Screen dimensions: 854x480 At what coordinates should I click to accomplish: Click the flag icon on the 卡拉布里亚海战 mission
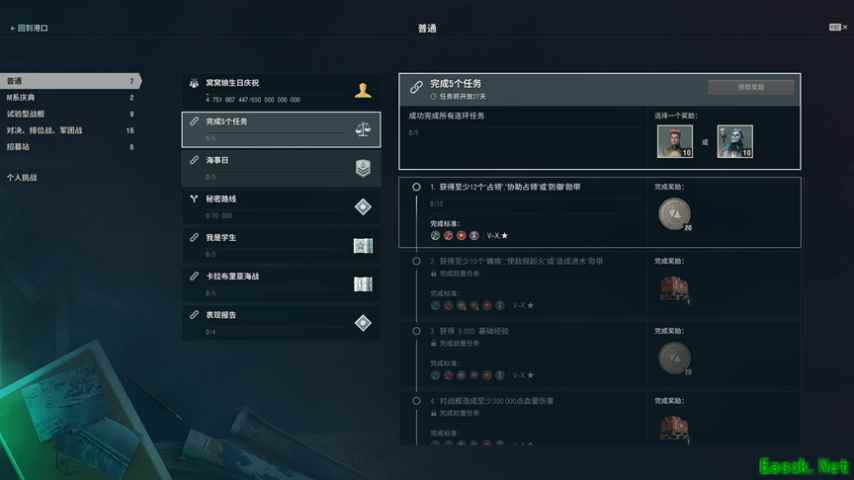(x=363, y=284)
